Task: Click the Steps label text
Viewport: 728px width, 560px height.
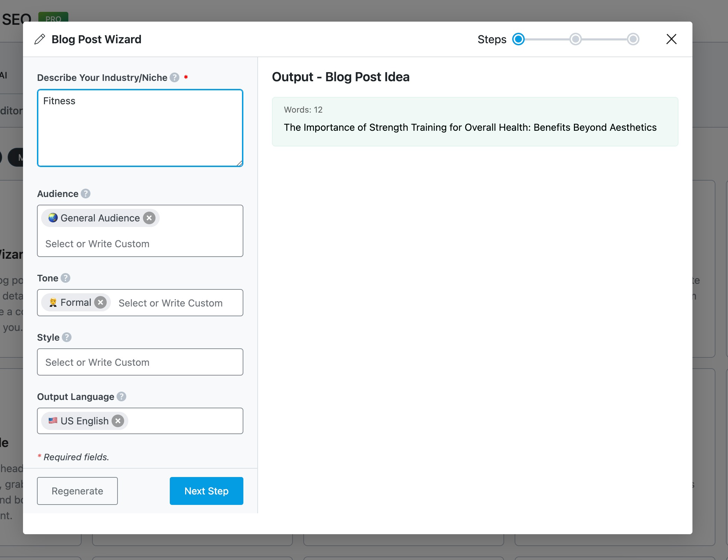Action: [492, 39]
